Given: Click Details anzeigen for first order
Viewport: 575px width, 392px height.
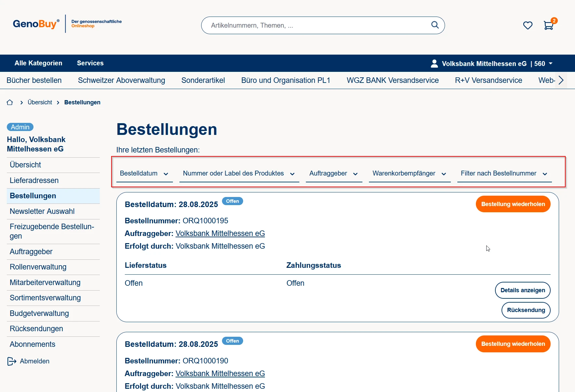Looking at the screenshot, I should coord(522,290).
